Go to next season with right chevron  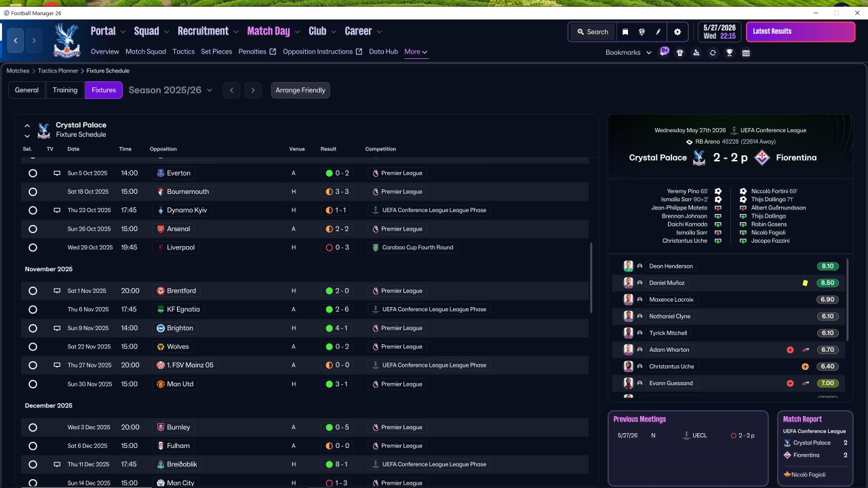pos(253,90)
